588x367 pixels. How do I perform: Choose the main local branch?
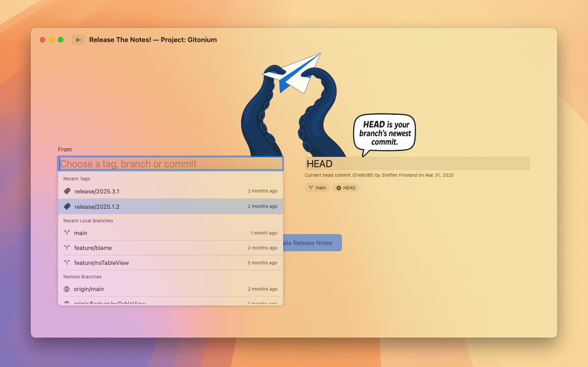click(171, 233)
